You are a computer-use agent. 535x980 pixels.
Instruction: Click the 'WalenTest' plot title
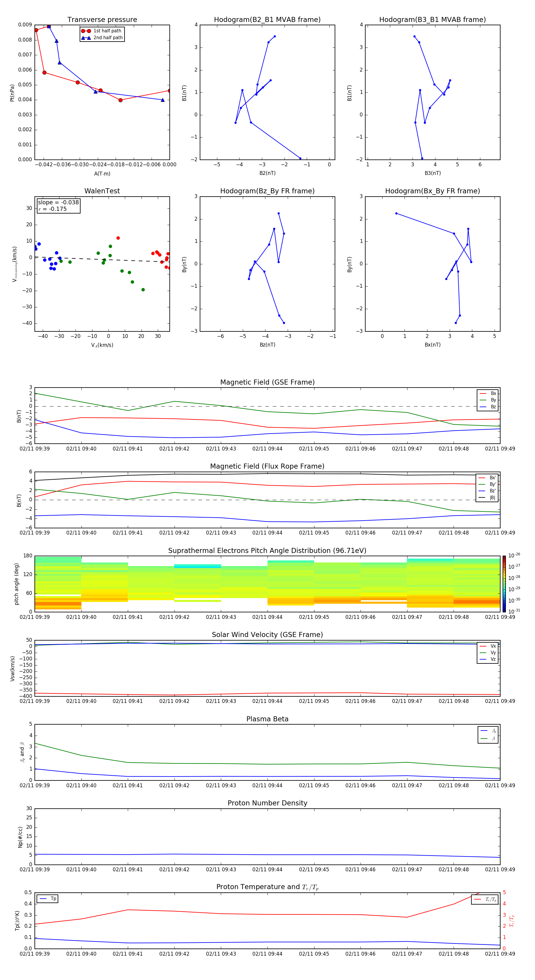(102, 191)
